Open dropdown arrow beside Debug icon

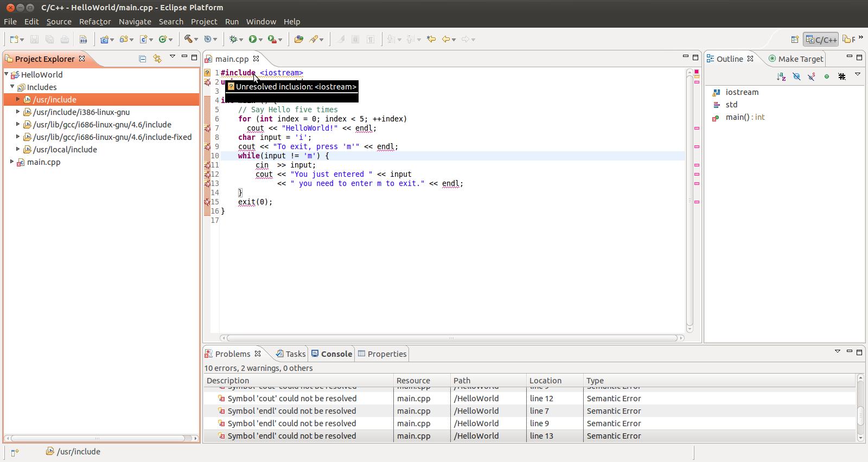(242, 40)
